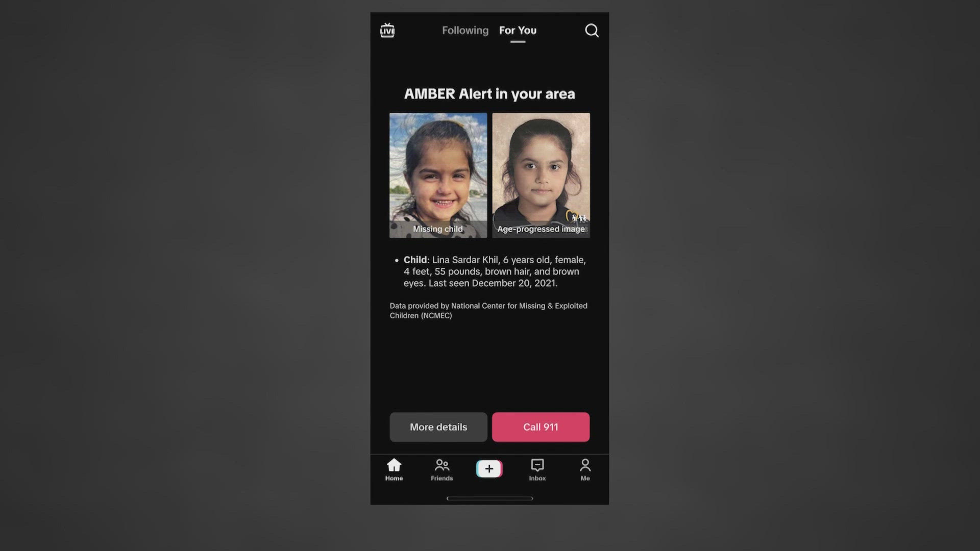Tap the Home navigation icon

(x=394, y=469)
